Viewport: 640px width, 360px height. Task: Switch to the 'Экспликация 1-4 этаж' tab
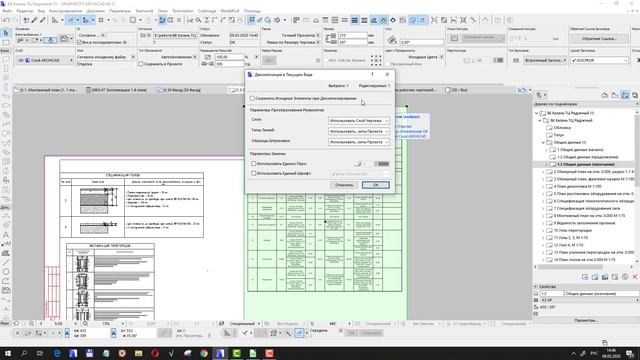click(116, 90)
